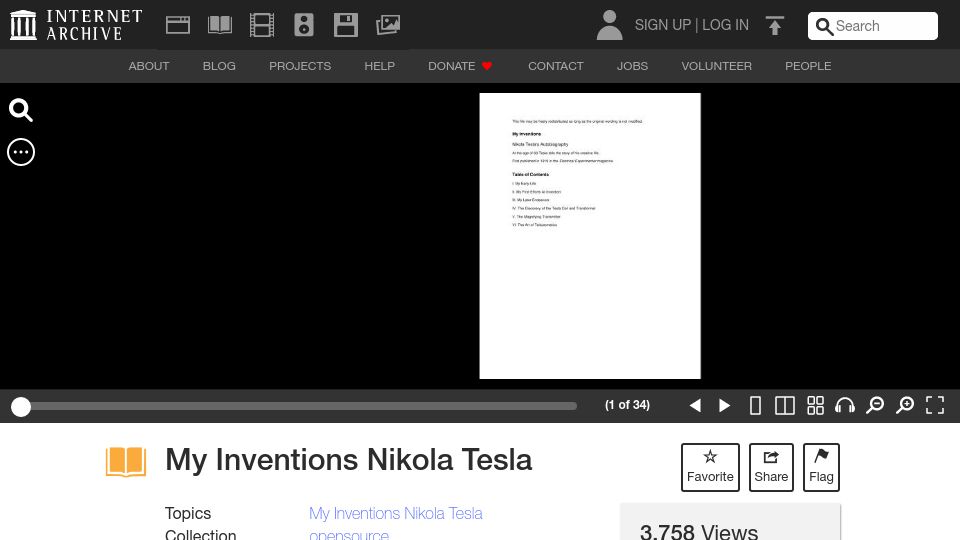960x540 pixels.
Task: Flip to next page arrow
Action: 724,405
